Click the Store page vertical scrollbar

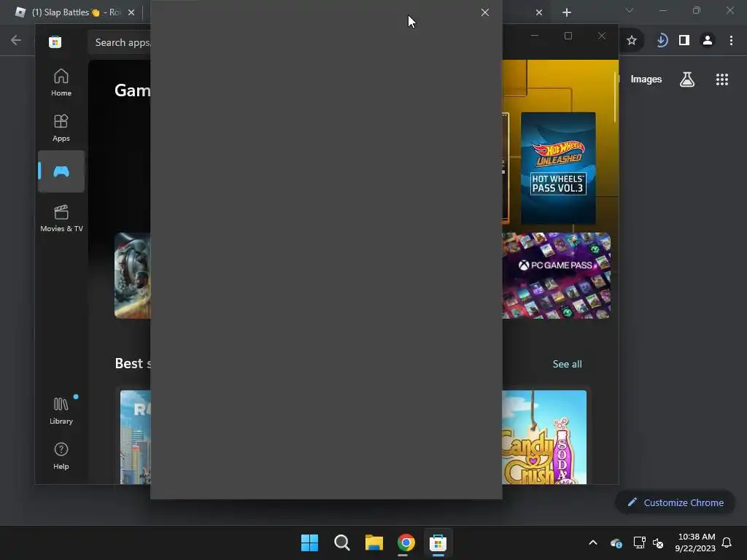coord(615,98)
